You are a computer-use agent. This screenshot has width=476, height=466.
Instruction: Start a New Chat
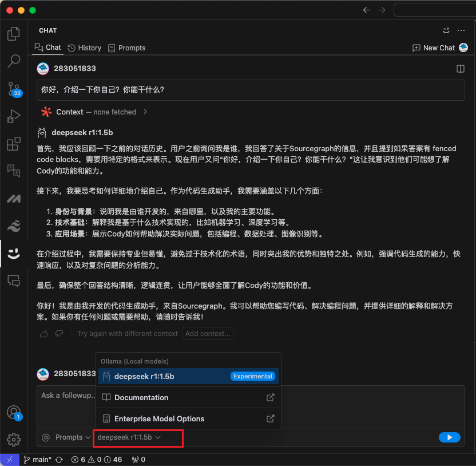[x=434, y=48]
